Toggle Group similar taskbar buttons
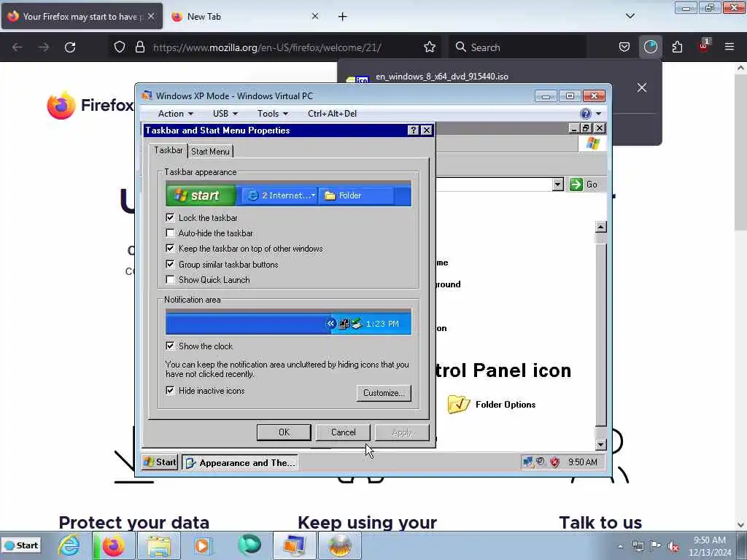747x560 pixels. [x=170, y=264]
